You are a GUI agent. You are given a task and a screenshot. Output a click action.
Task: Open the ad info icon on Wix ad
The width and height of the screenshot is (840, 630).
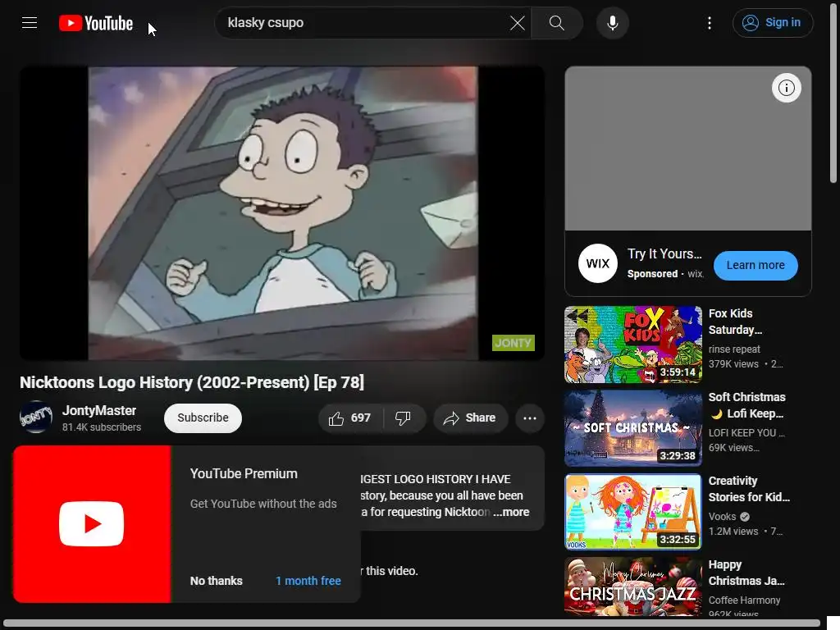point(786,88)
